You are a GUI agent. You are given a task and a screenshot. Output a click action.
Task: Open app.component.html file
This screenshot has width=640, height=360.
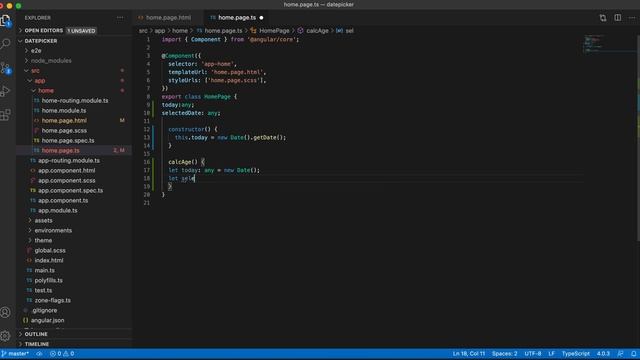(67, 171)
